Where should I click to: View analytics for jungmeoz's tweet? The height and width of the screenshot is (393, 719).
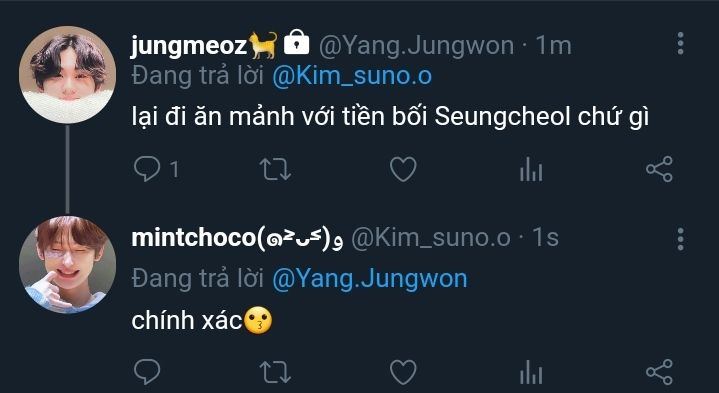pos(531,169)
